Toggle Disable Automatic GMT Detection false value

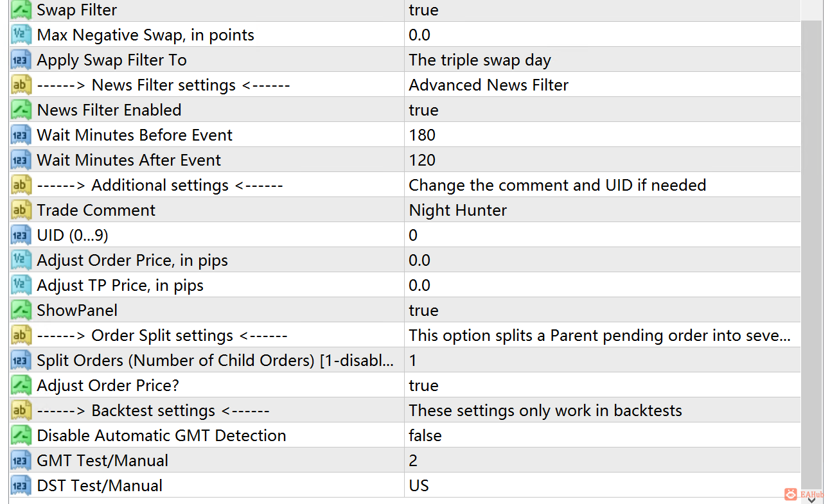coord(603,435)
